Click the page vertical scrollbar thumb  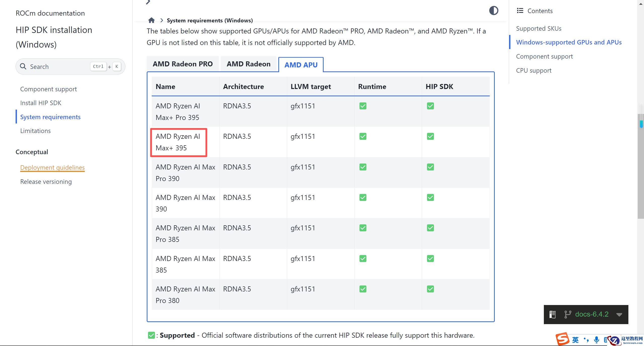(641, 166)
